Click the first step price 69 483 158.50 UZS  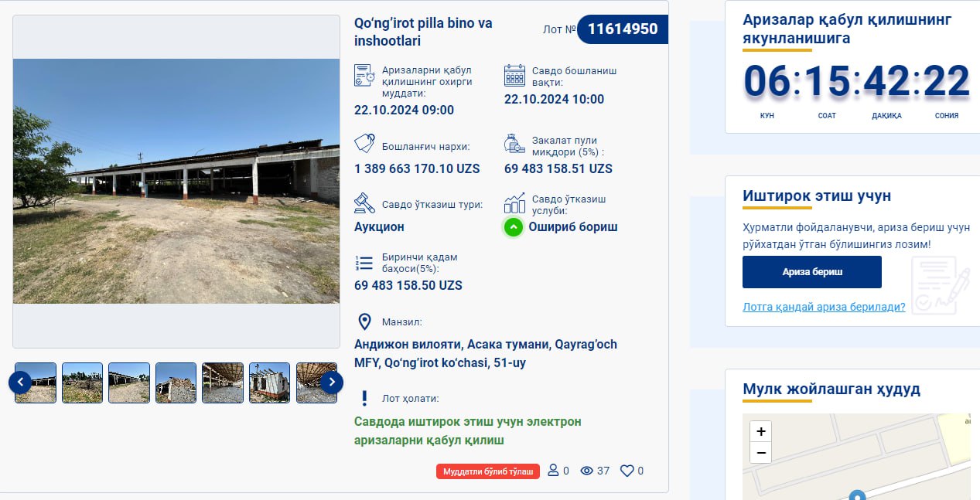point(408,285)
